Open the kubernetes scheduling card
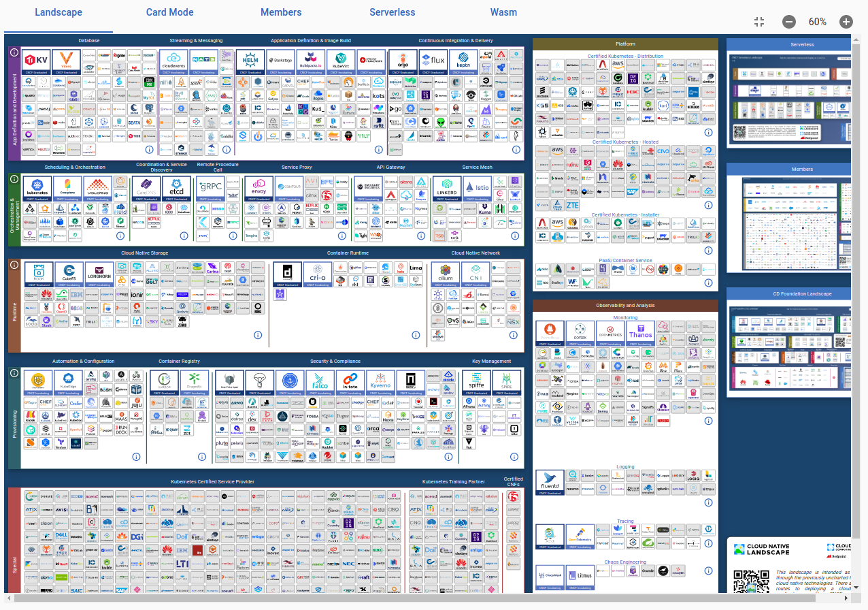The width and height of the screenshot is (868, 610). pos(37,189)
